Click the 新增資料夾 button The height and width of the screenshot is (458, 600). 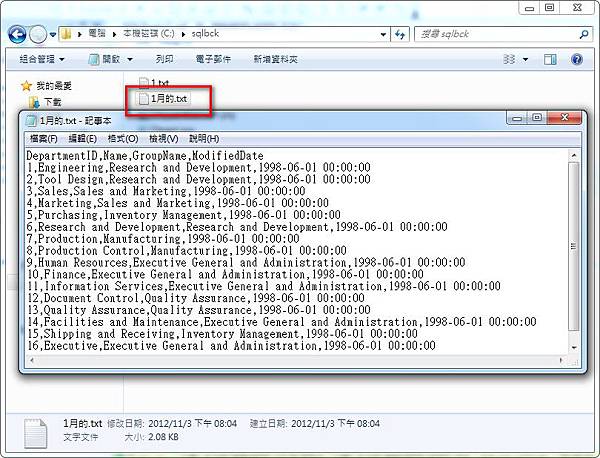tap(276, 59)
